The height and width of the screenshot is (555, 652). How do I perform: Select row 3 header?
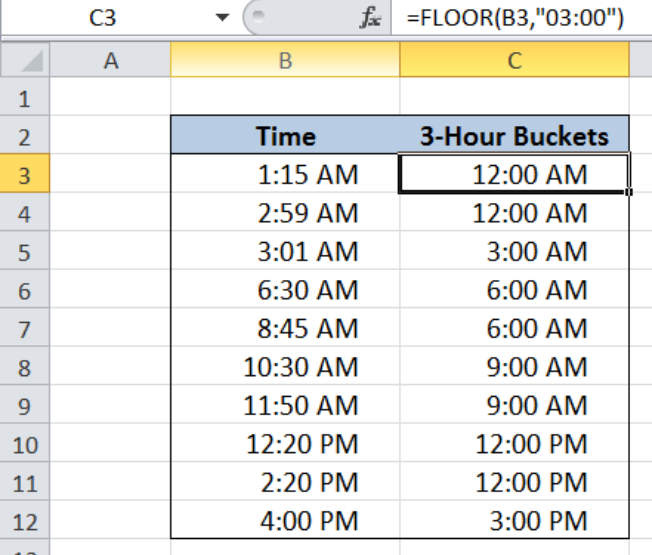(25, 176)
